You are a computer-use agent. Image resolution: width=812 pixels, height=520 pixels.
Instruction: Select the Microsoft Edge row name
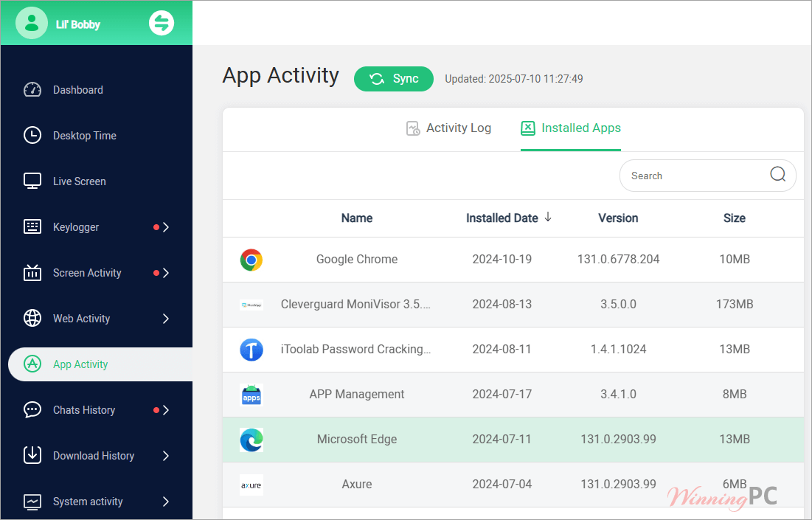[x=357, y=439]
